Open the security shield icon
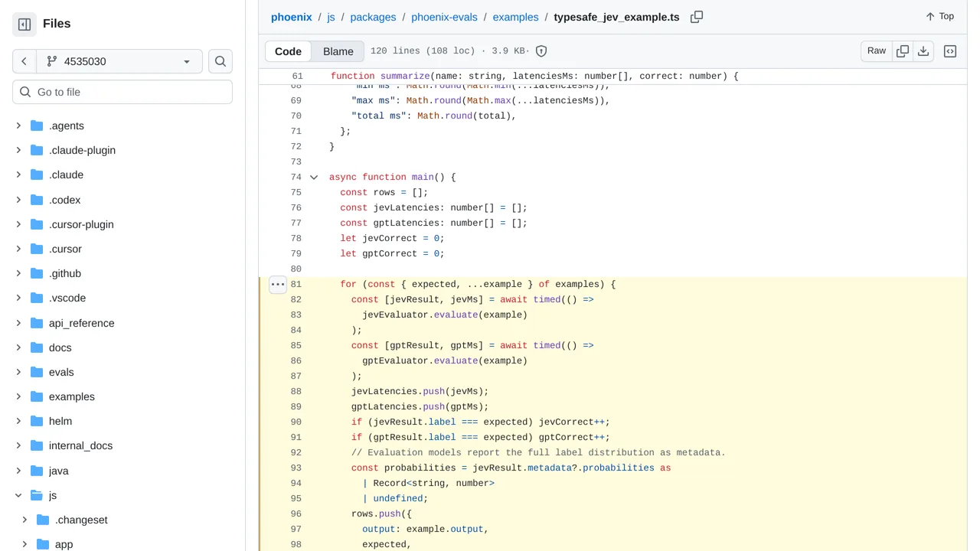980x551 pixels. (x=541, y=51)
